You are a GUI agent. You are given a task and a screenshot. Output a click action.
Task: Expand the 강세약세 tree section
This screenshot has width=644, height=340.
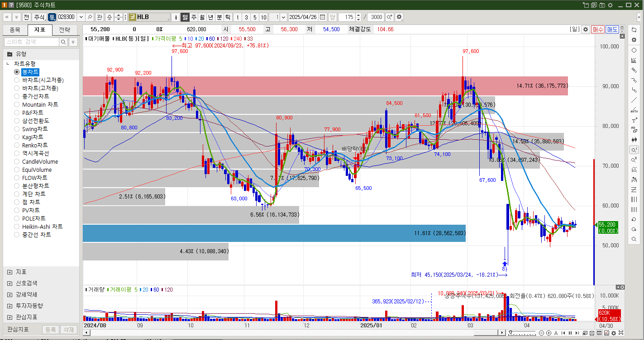[x=10, y=294]
